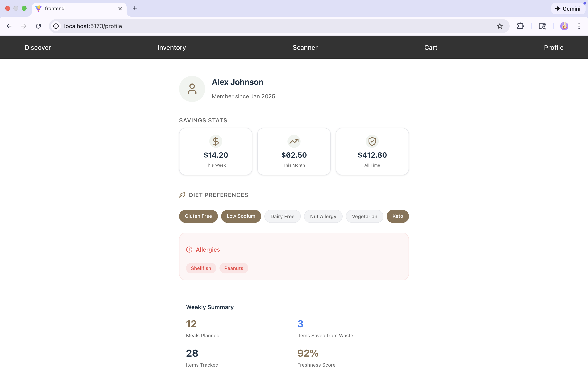Click the Peanuts allergy tag

[234, 268]
